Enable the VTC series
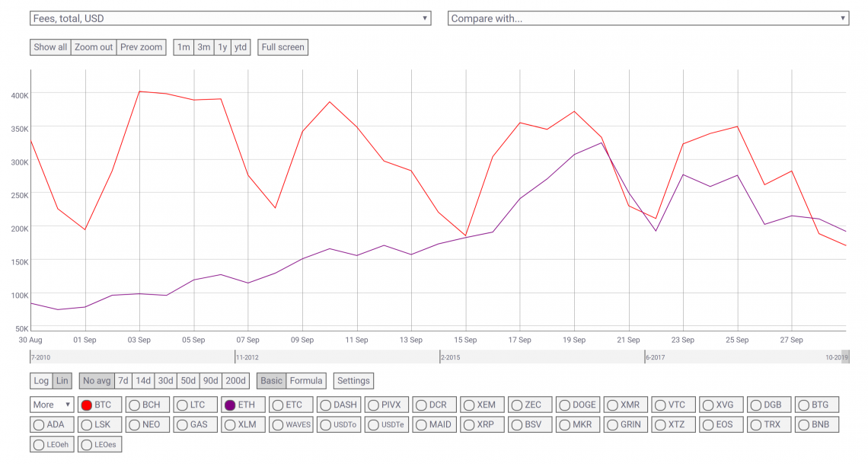This screenshot has height=464, width=868. [x=673, y=405]
